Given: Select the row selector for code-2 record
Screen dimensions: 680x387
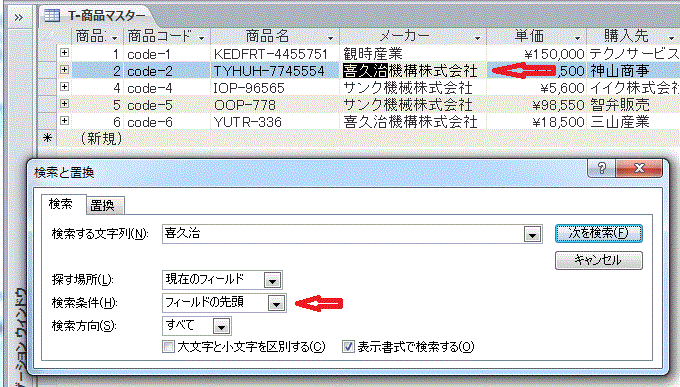Looking at the screenshot, I should point(47,70).
